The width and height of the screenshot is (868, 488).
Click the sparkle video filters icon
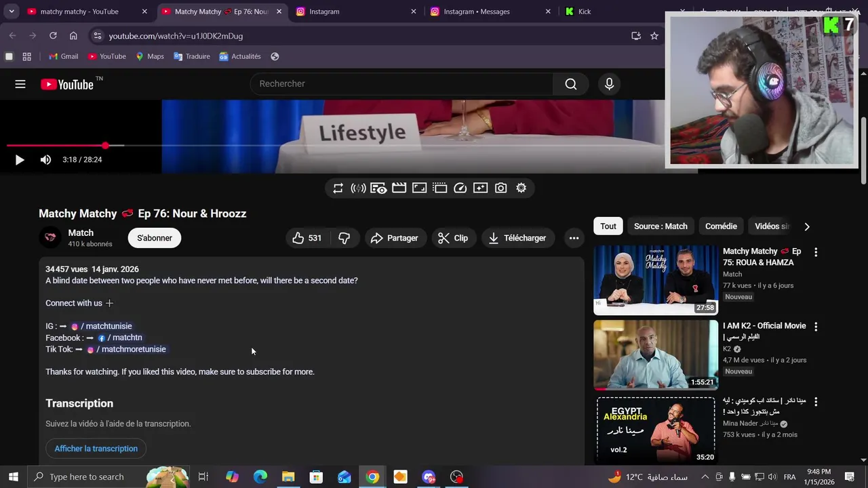tap(480, 188)
